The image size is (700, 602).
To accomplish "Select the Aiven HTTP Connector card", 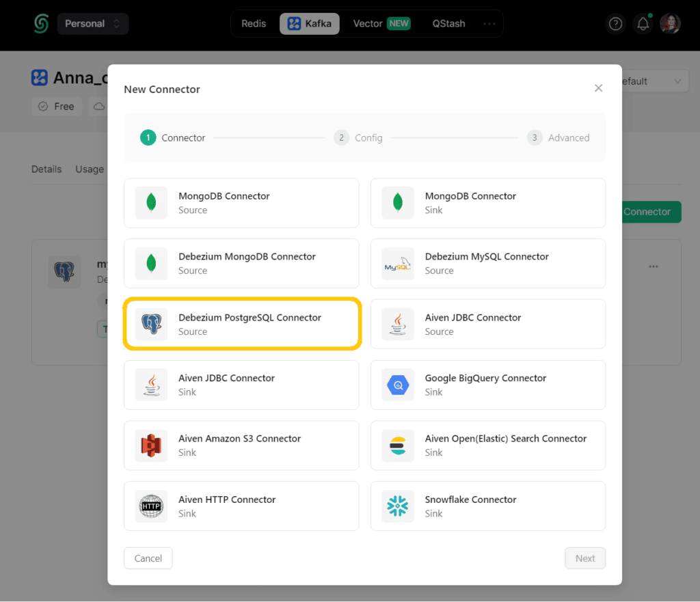I will (x=241, y=506).
